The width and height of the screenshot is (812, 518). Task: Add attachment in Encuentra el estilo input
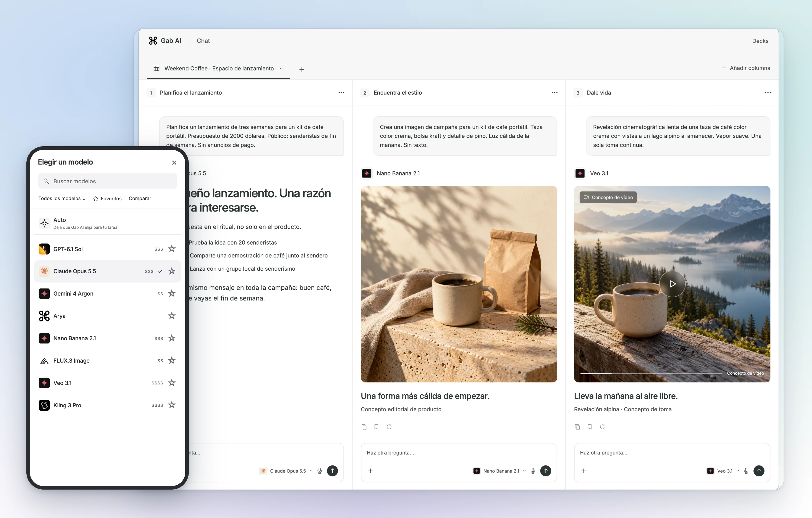(x=370, y=471)
